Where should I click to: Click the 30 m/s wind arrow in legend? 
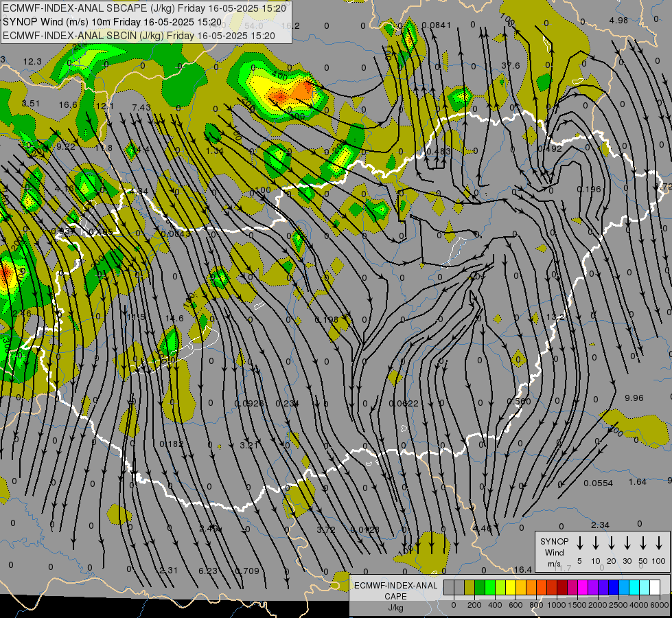coord(627,542)
